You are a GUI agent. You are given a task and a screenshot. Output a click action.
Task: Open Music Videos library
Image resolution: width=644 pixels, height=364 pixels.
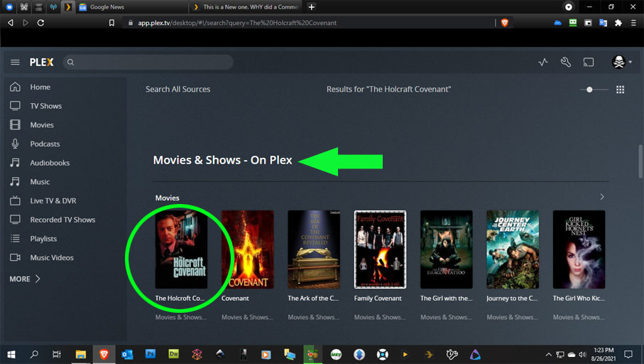[x=52, y=257]
